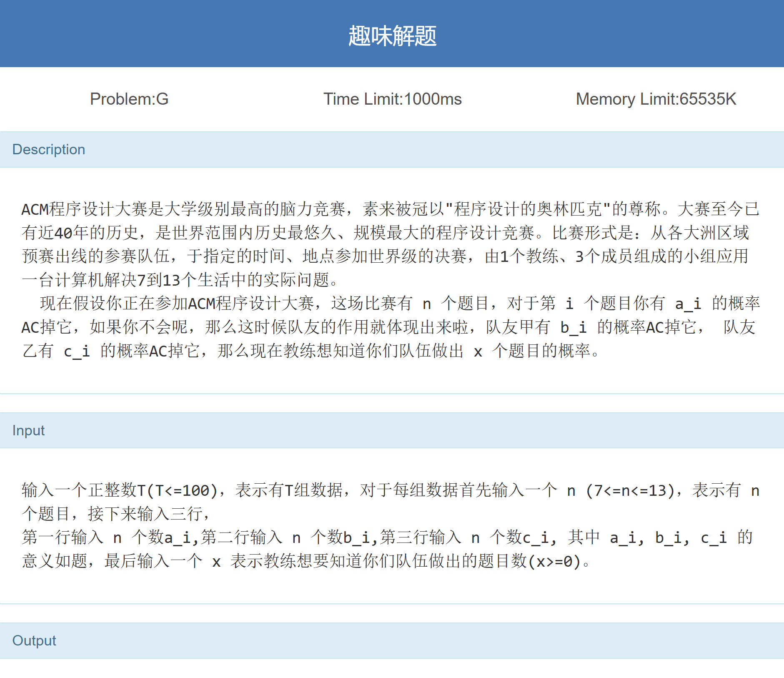784x678 pixels.
Task: Click the quoted phrase 程序设计的奥林匹克
Action: point(528,209)
